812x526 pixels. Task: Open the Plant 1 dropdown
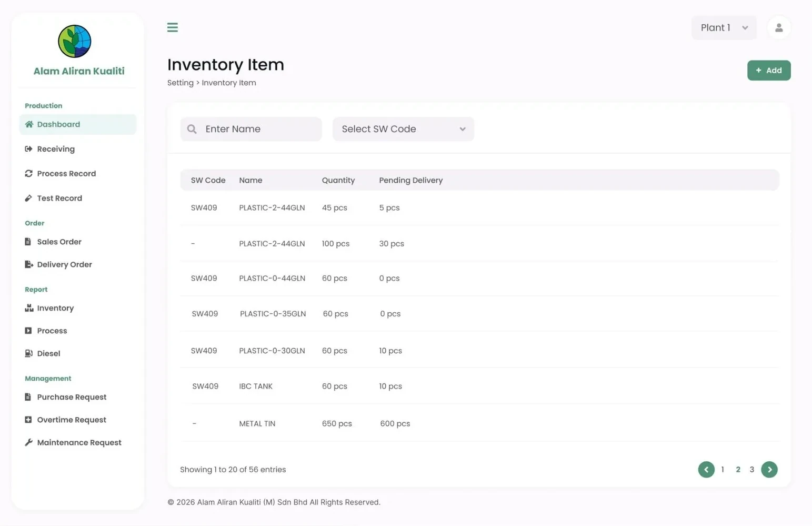(x=724, y=28)
